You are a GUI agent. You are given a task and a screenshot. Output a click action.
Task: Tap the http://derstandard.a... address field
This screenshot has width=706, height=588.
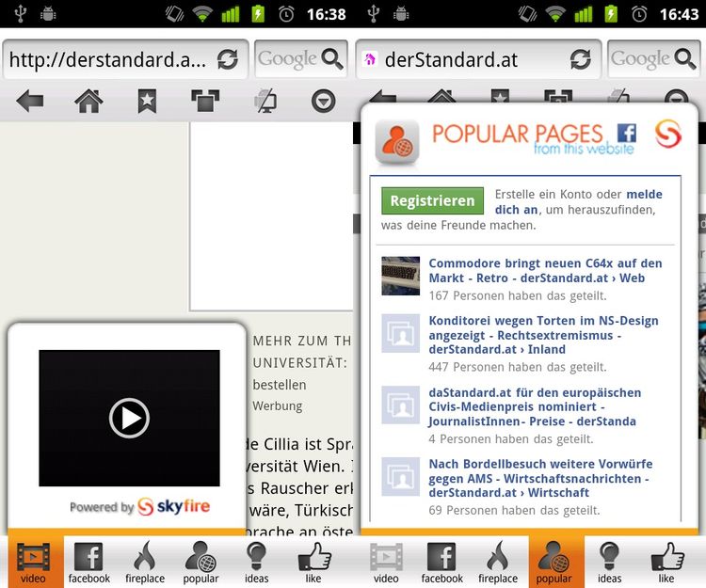pos(107,59)
